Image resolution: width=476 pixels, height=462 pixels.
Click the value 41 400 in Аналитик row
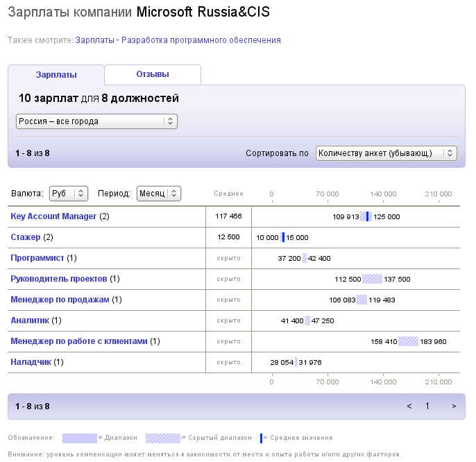pos(292,321)
